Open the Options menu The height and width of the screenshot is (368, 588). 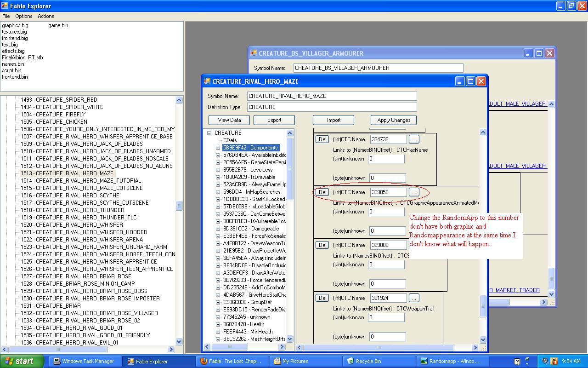pos(24,16)
